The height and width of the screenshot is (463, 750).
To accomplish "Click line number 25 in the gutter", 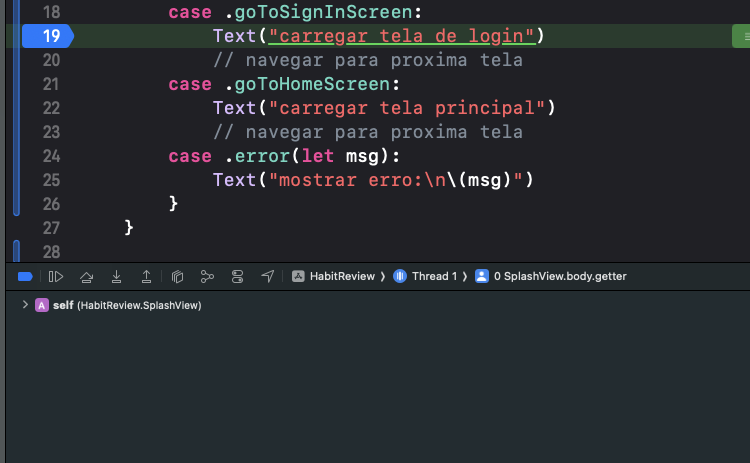I will point(52,180).
